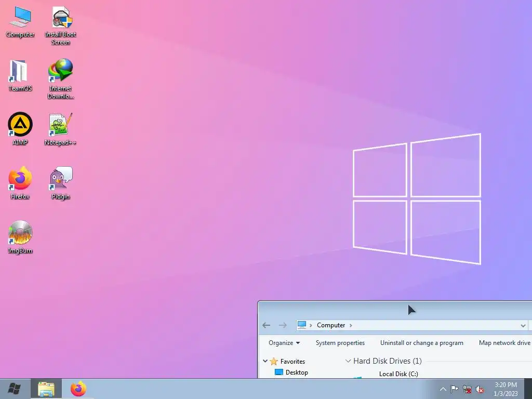
Task: Click Computer in the address breadcrumb
Action: 331,325
